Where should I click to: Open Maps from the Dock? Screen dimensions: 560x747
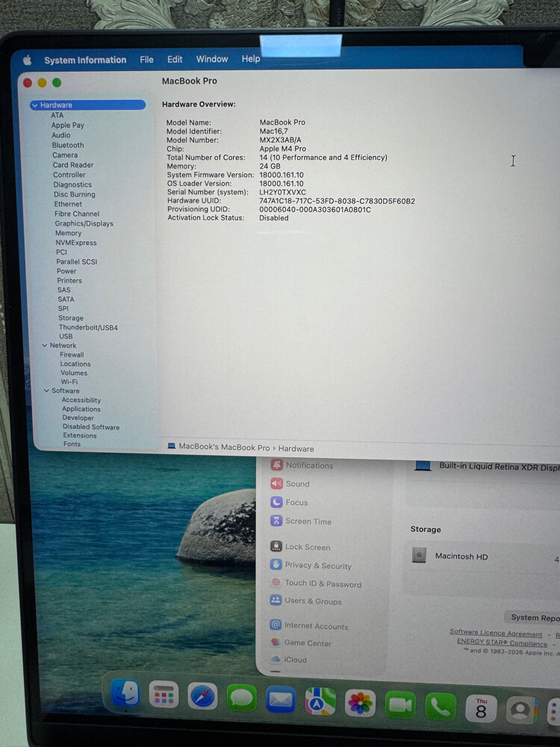click(x=320, y=701)
